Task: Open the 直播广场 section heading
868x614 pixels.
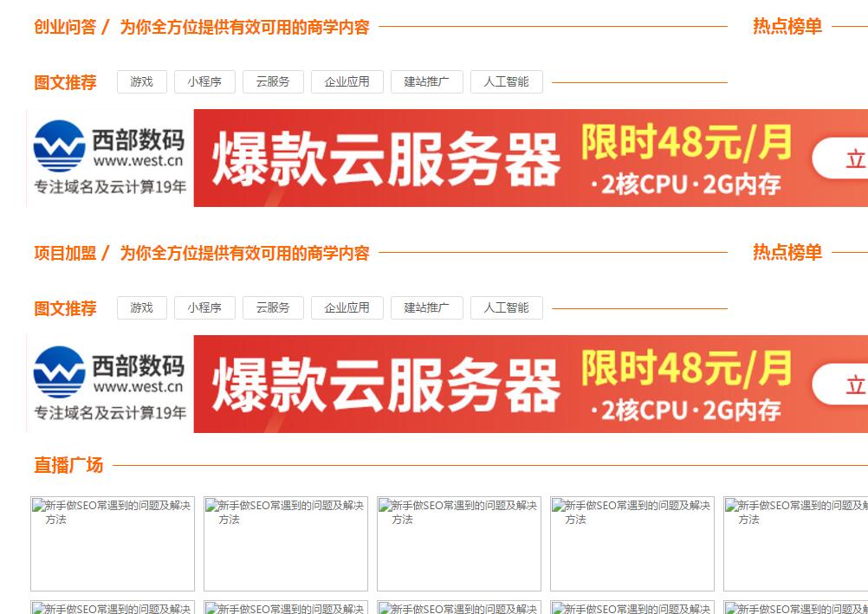Action: [68, 465]
